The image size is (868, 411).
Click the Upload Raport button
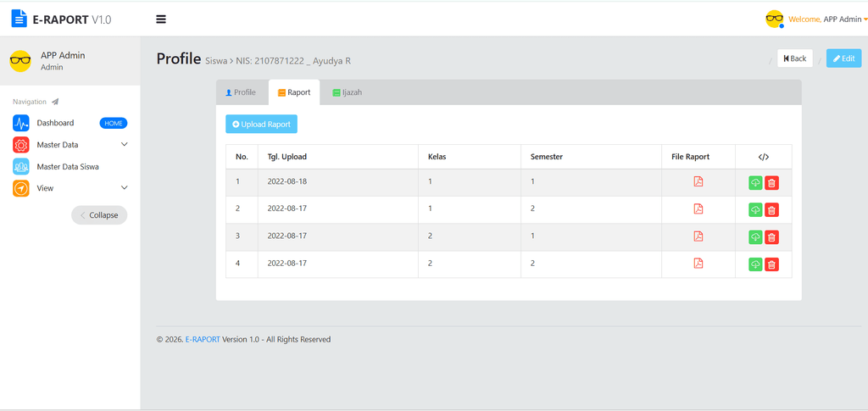coord(261,125)
